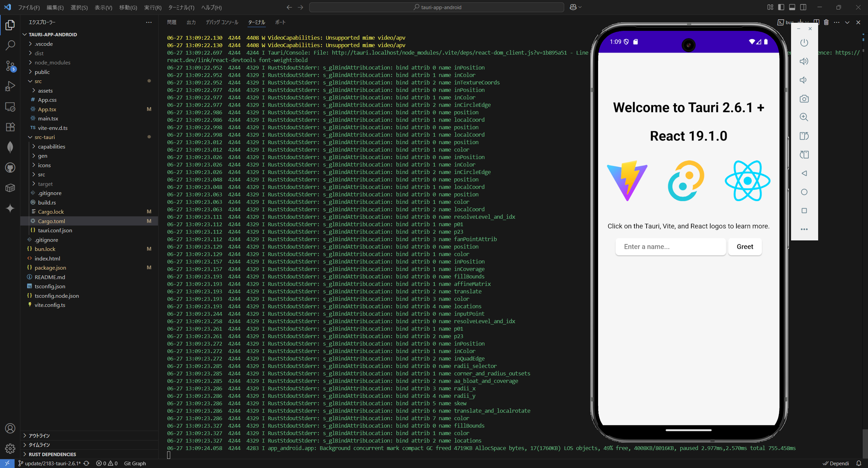This screenshot has height=468, width=868.
Task: Expand the target folder
Action: (x=45, y=184)
